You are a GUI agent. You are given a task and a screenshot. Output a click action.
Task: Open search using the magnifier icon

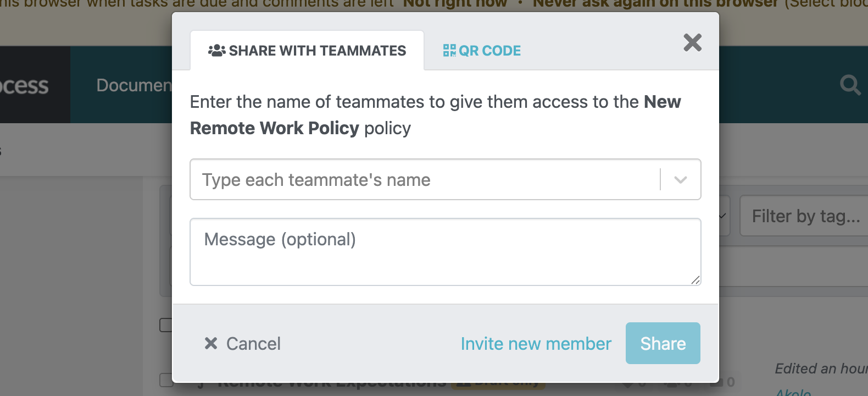(x=850, y=85)
